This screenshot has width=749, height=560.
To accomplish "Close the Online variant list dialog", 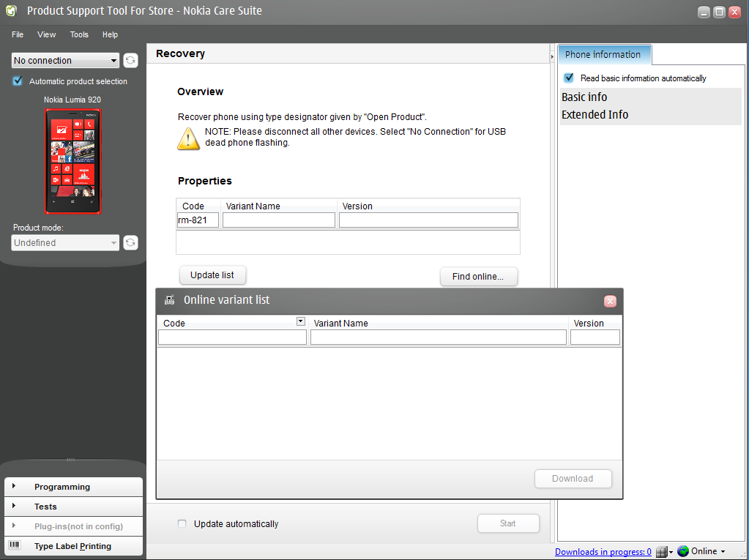I will point(610,302).
